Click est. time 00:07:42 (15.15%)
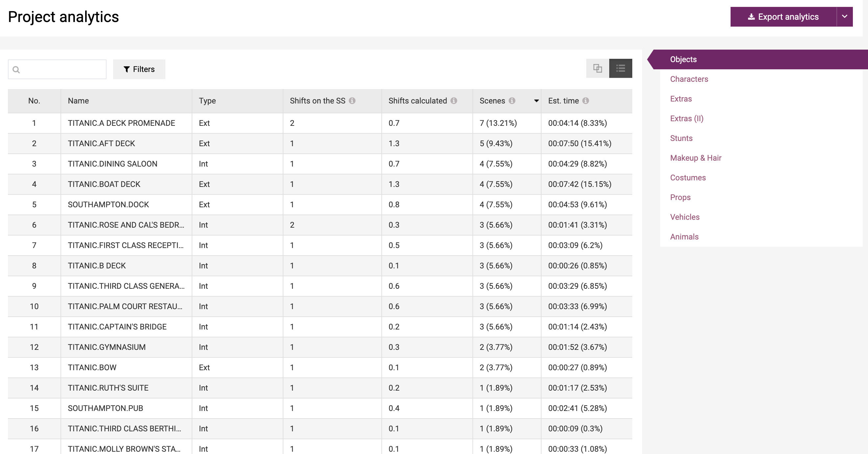The height and width of the screenshot is (454, 868). tap(580, 184)
